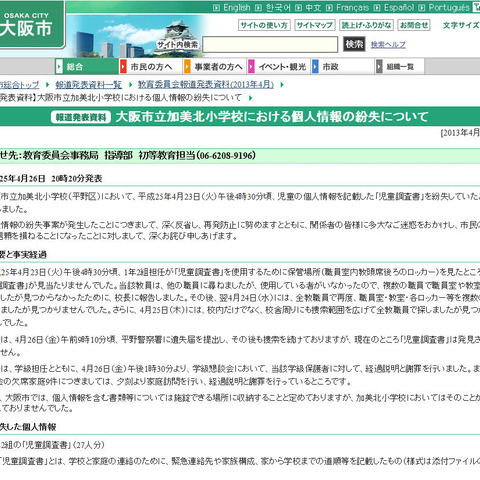The height and width of the screenshot is (480, 480).
Task: Click blue arrow icon on 市政 tab
Action: click(315, 67)
